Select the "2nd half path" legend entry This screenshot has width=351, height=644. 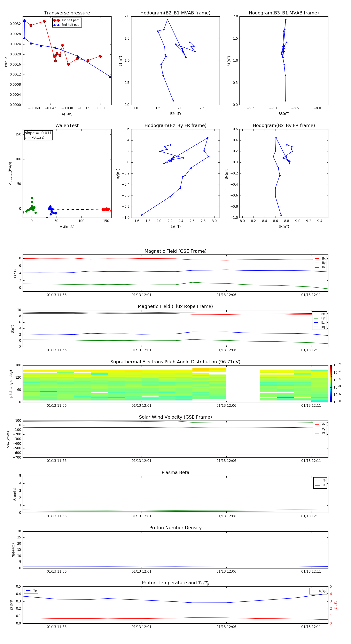click(67, 25)
